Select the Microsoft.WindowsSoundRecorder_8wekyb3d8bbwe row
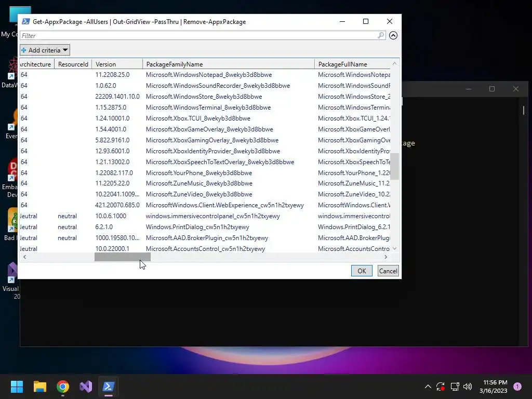Image resolution: width=532 pixels, height=399 pixels. pos(205,86)
